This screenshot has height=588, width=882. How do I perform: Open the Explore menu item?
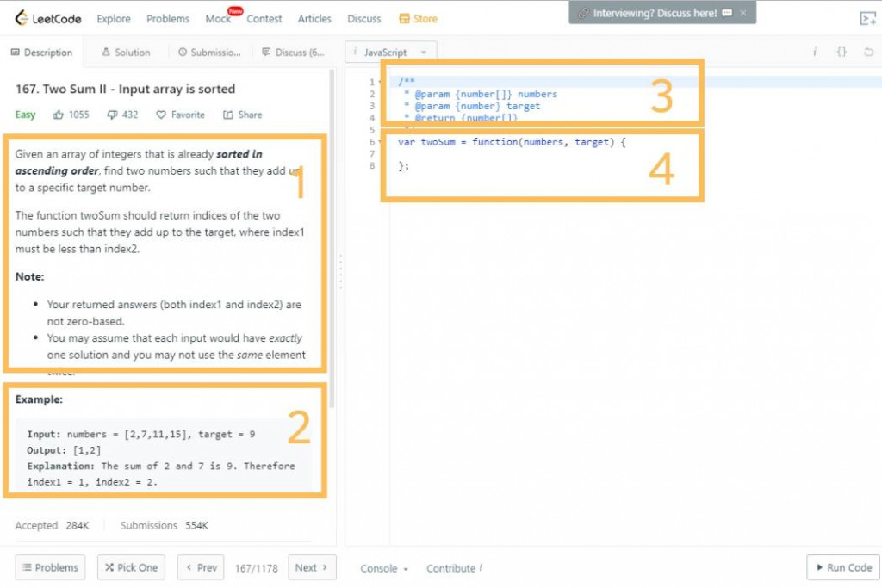(114, 19)
